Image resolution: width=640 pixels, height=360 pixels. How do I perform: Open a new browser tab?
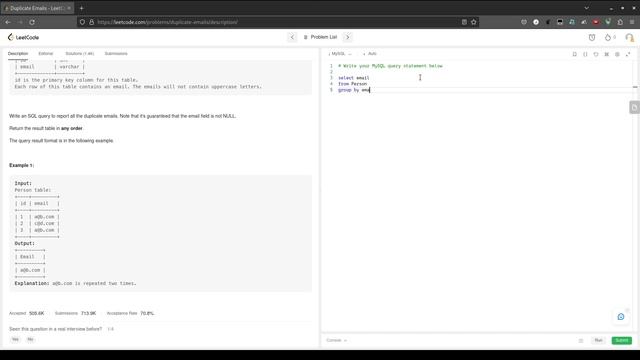[81, 8]
